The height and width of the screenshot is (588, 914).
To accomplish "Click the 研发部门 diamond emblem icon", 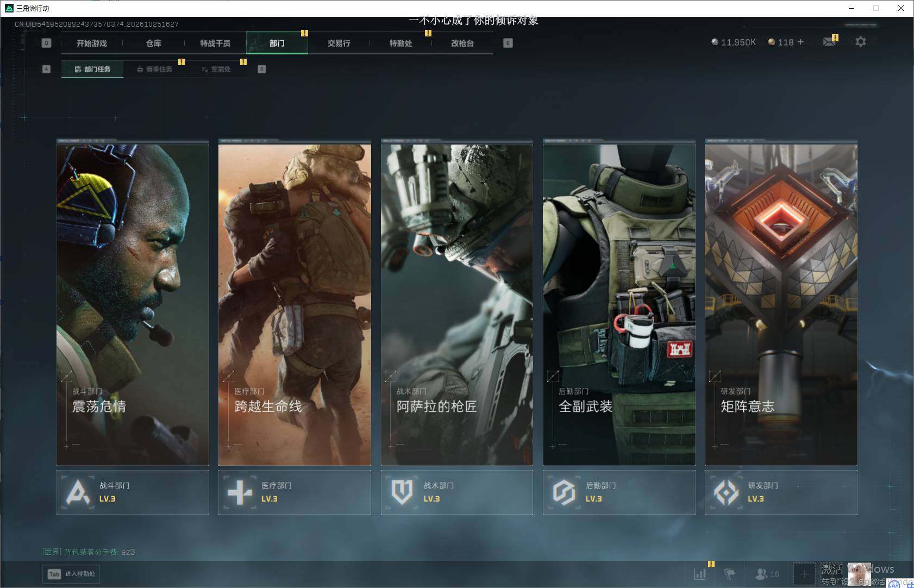I will tap(726, 492).
